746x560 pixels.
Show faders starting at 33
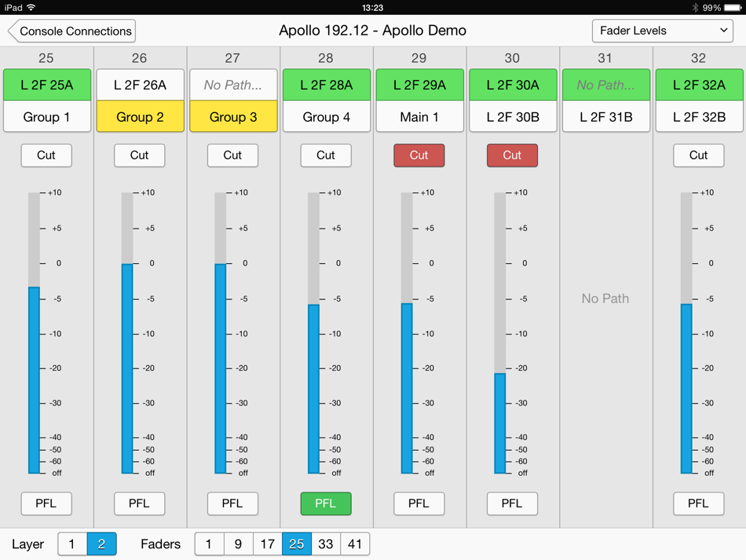click(325, 544)
